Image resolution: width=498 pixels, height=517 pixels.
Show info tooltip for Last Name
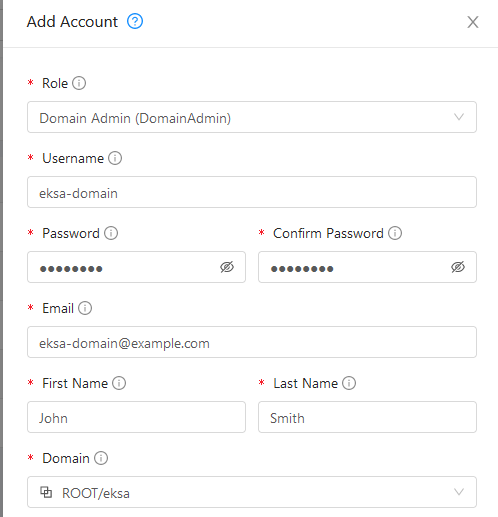click(x=349, y=383)
